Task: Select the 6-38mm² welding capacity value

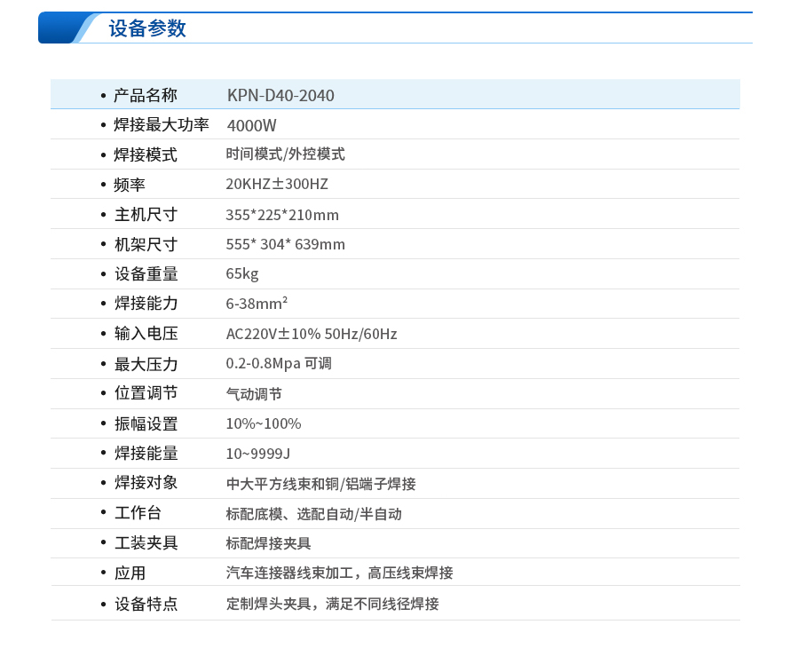Action: pos(257,304)
